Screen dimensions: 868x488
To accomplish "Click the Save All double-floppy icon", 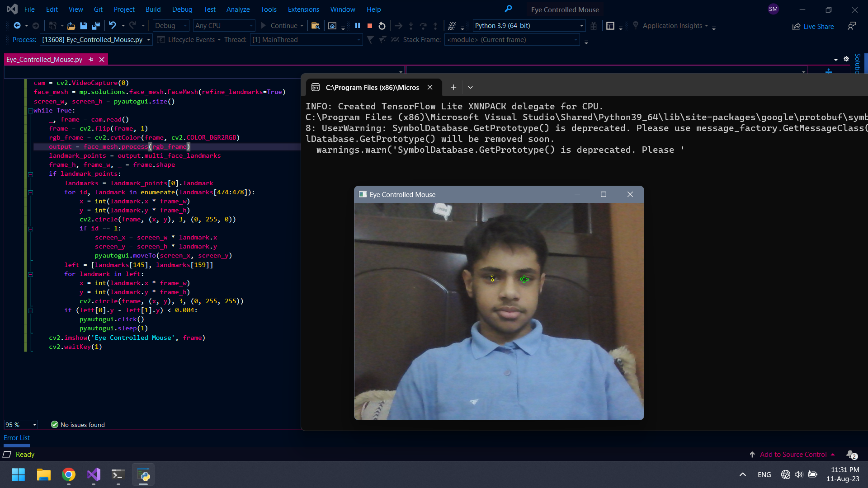I will [95, 26].
